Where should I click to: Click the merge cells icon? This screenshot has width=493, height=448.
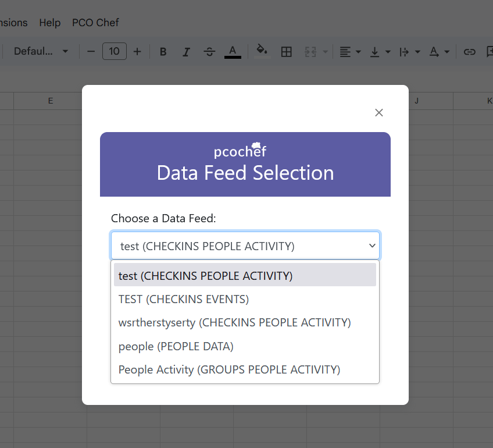click(x=310, y=52)
